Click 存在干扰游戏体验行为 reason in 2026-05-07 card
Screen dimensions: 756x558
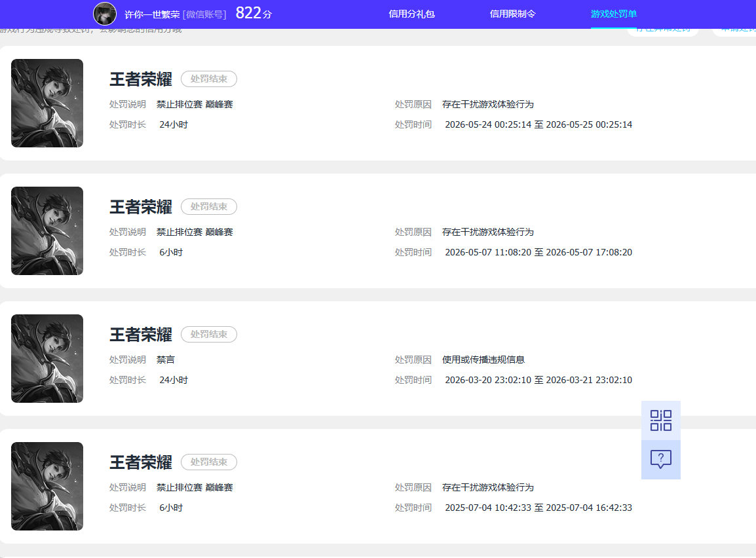coord(488,232)
